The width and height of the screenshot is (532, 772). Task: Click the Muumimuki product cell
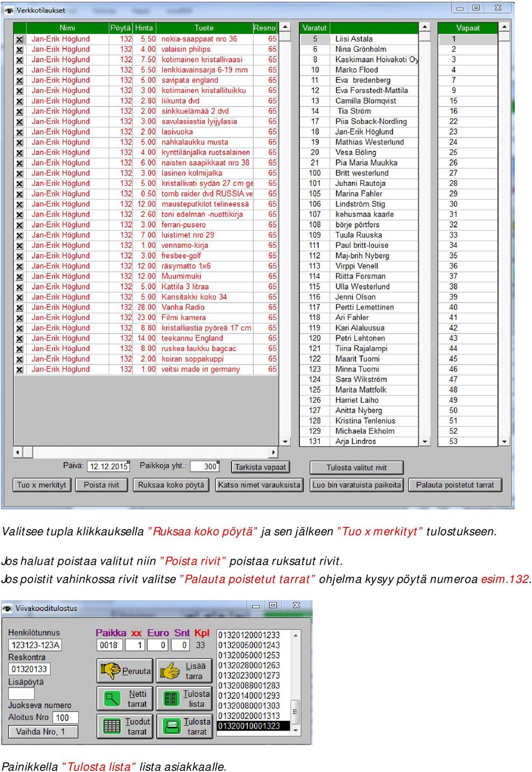tap(204, 276)
